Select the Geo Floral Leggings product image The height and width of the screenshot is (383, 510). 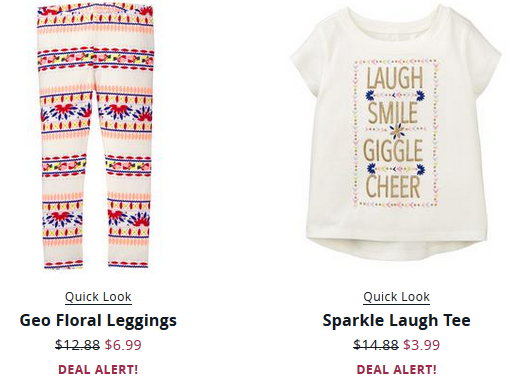coord(96,136)
